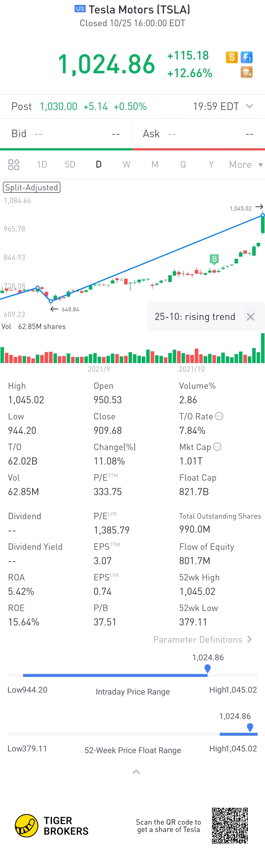
Task: Switch chart to 1D tab
Action: (x=42, y=164)
